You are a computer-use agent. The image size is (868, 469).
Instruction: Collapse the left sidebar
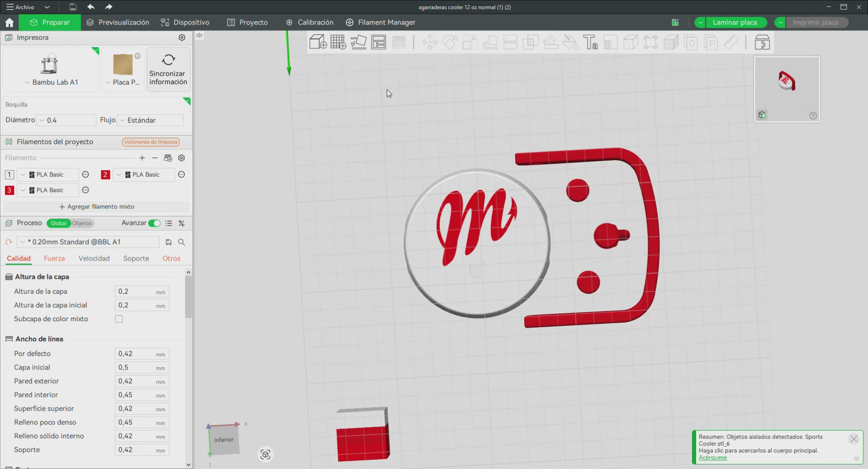click(199, 35)
